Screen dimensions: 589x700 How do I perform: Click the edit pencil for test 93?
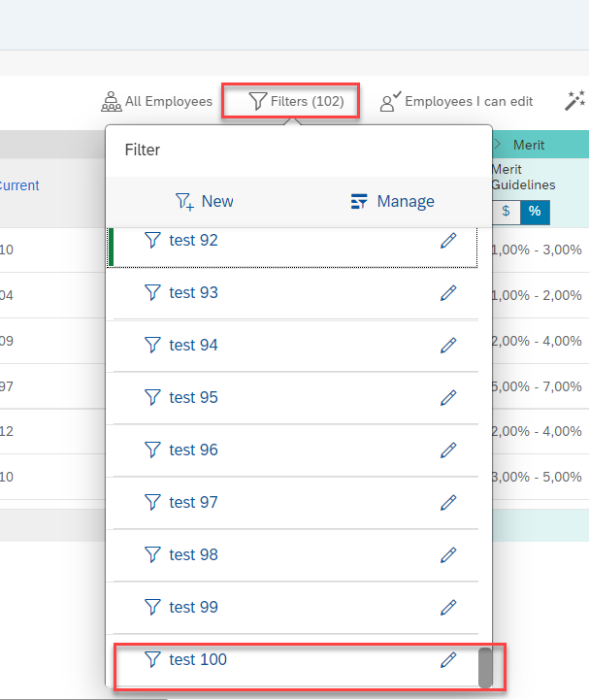click(448, 293)
